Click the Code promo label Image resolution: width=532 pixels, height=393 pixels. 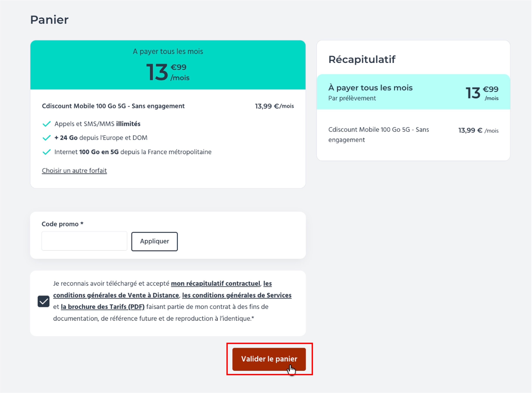[x=62, y=224]
